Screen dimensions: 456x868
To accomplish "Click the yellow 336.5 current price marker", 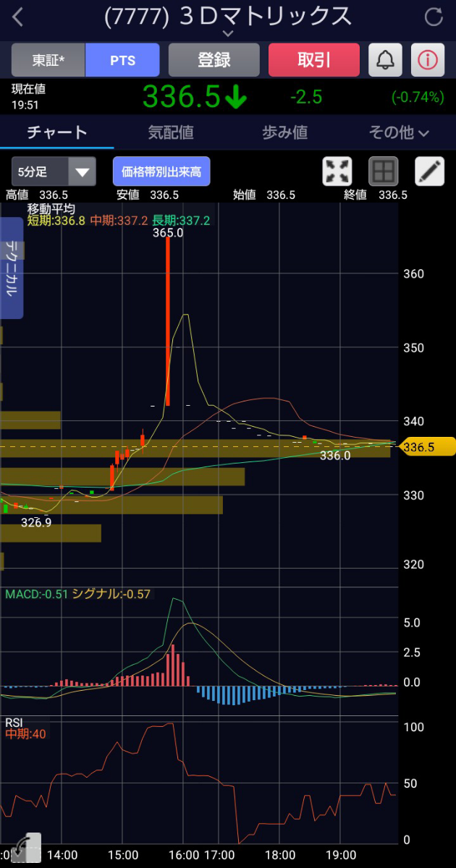I will pos(428,447).
